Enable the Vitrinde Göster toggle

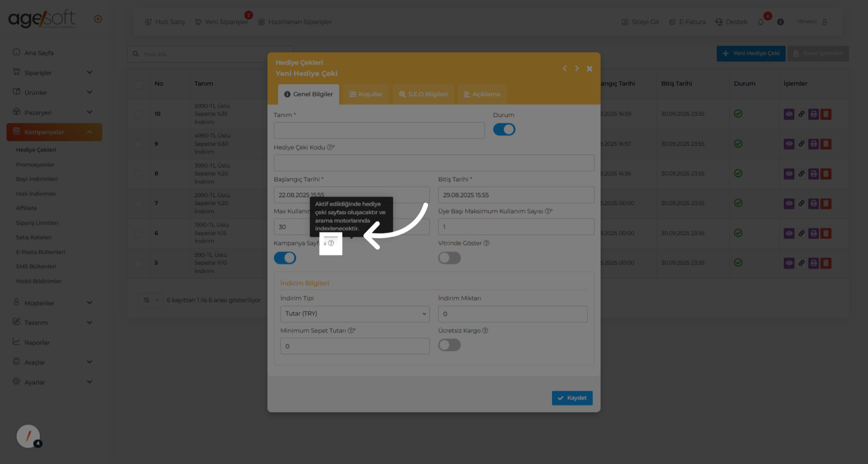[449, 258]
